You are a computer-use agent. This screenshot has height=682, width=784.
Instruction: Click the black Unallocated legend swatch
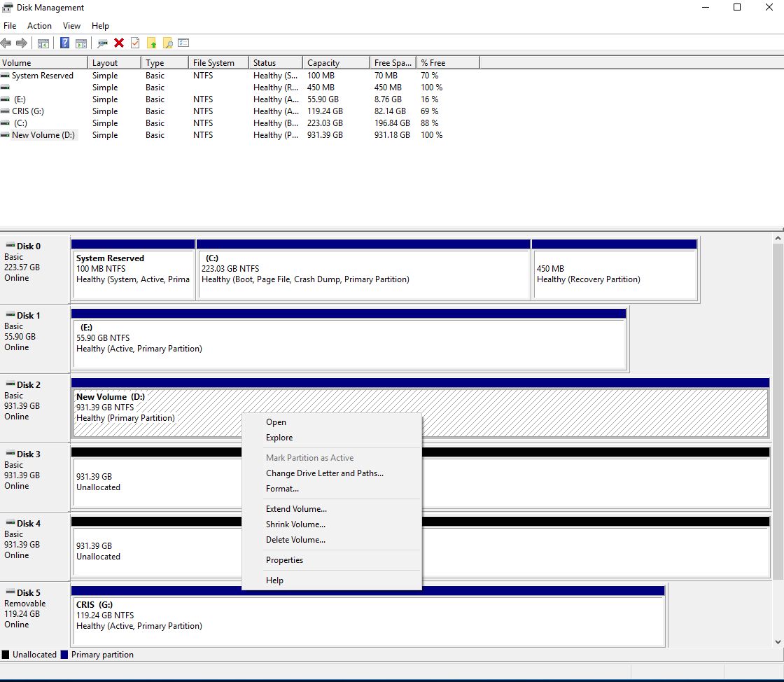click(6, 655)
